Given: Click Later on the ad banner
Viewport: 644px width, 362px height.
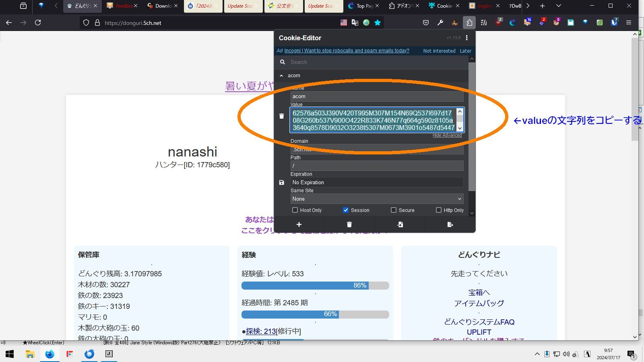Looking at the screenshot, I should tap(465, 51).
